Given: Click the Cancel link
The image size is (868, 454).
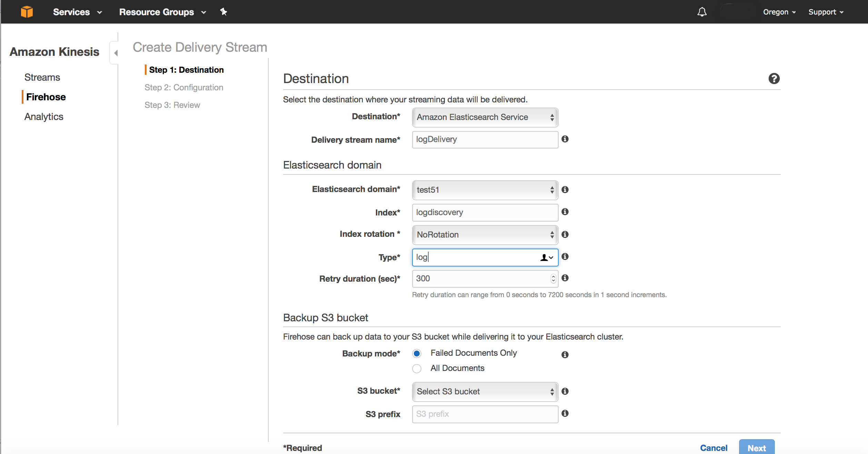Looking at the screenshot, I should click(713, 448).
